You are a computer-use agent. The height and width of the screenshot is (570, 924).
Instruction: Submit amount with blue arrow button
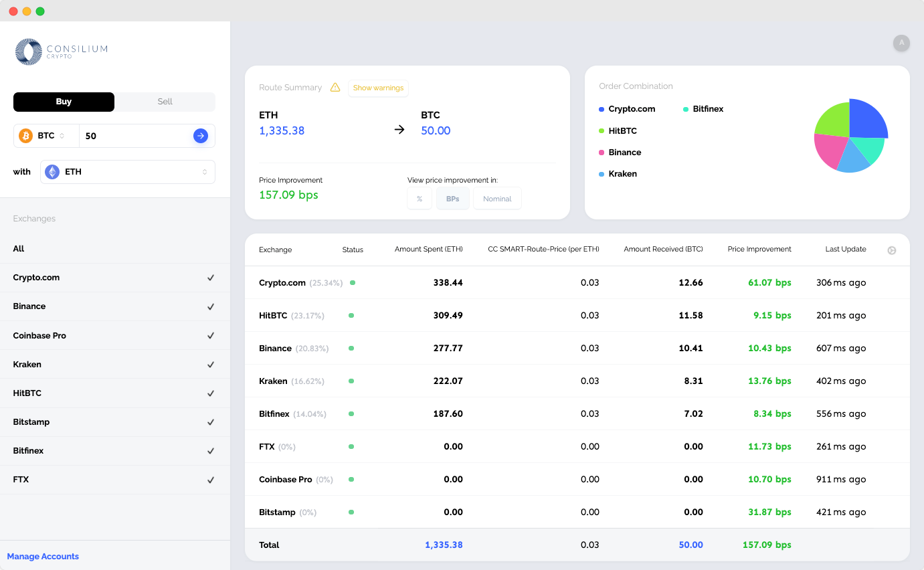201,136
